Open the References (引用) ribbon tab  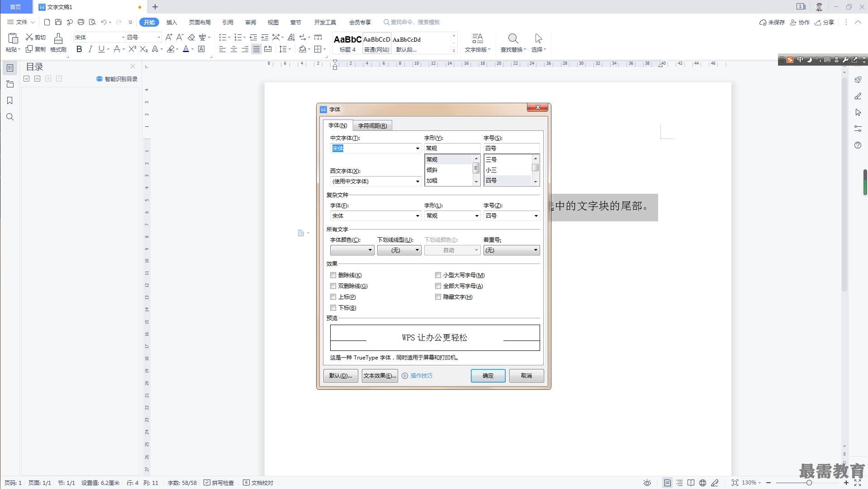[228, 22]
